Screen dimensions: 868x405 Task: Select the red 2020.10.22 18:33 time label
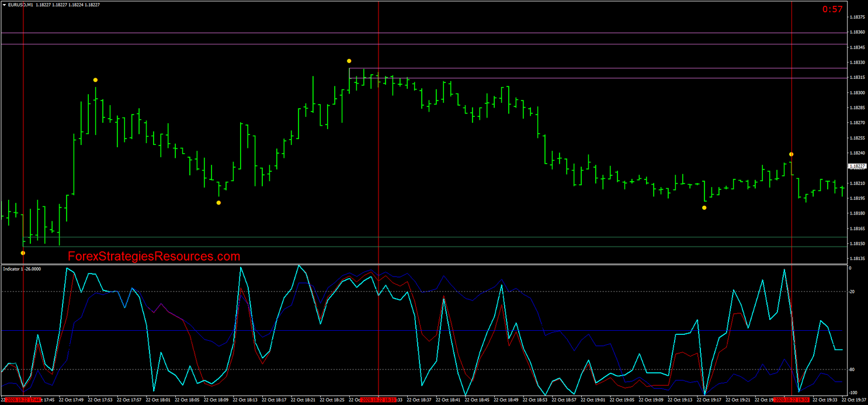pos(379,400)
